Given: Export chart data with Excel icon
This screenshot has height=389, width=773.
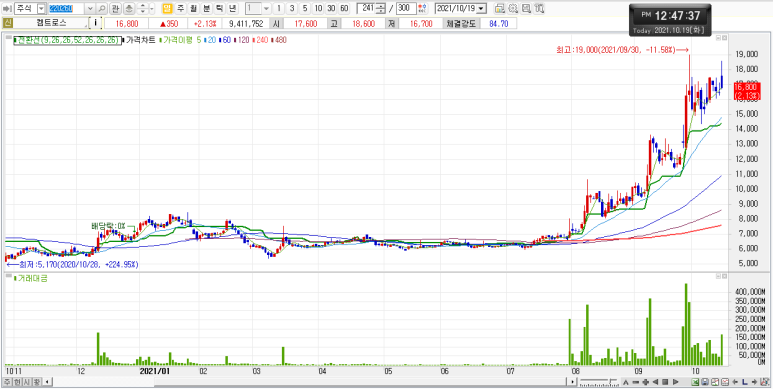Looking at the screenshot, I should 695,382.
